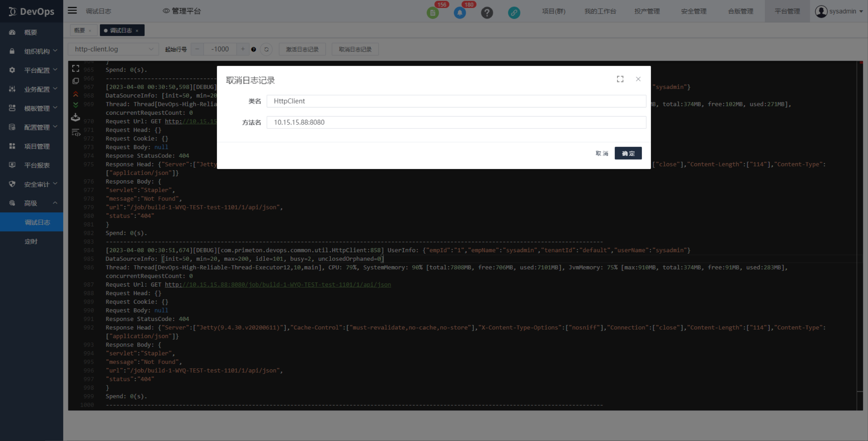Increase start line number with plus

click(243, 49)
